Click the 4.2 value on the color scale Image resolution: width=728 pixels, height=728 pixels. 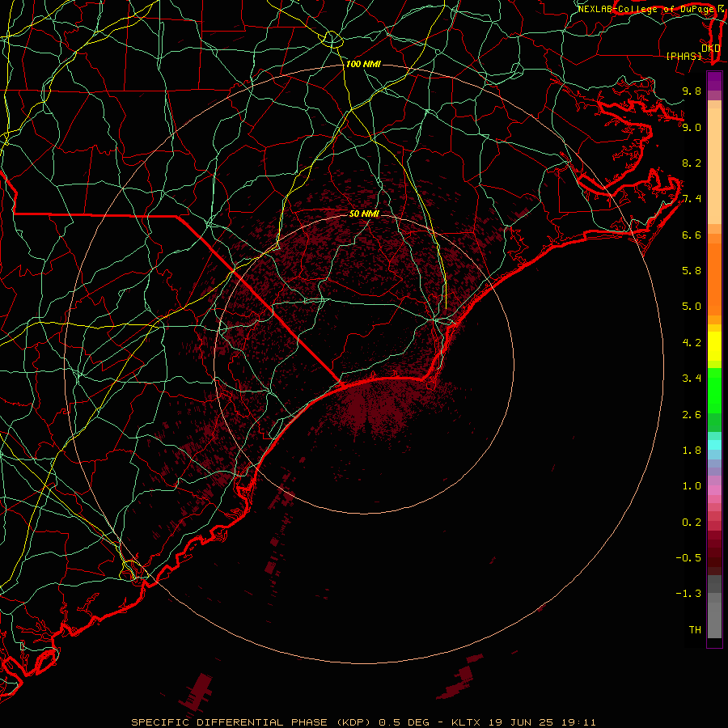[692, 343]
